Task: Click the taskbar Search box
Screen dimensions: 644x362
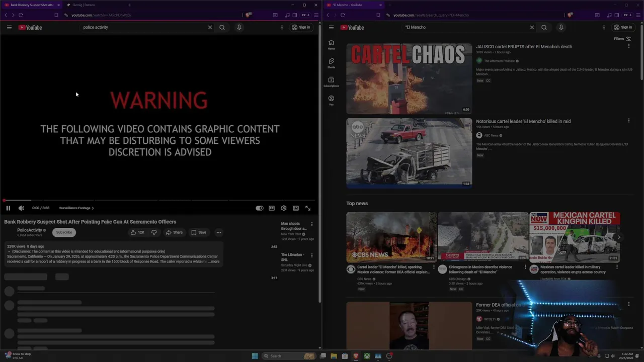Action: [289, 356]
